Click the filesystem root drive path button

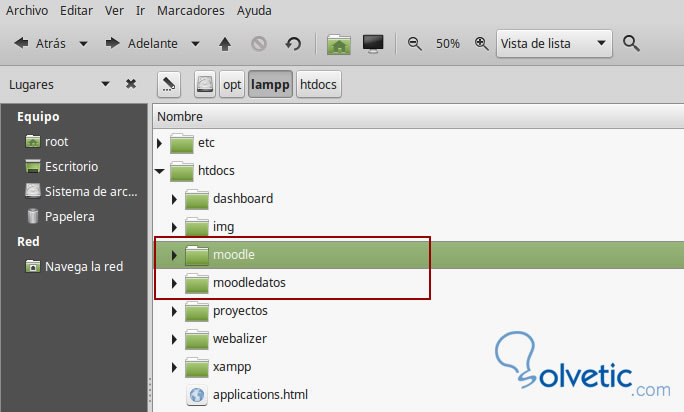[x=205, y=84]
